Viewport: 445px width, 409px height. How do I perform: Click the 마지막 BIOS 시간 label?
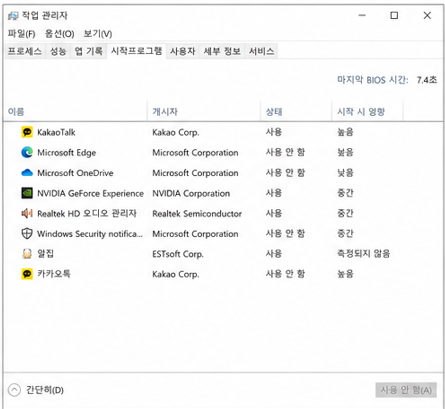pyautogui.click(x=373, y=80)
